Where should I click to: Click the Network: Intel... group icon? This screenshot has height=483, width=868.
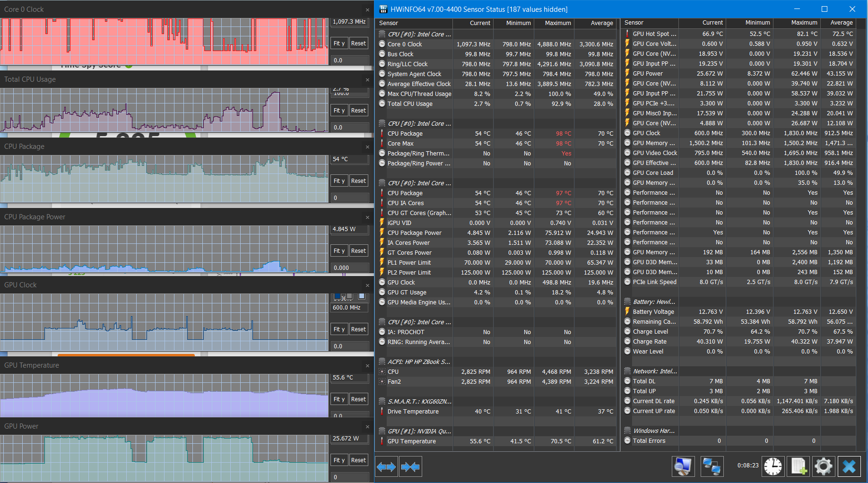tap(627, 371)
